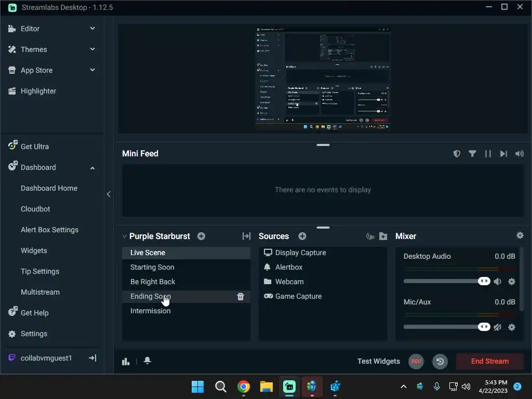Expand the Editor menu chevron
Viewport: 532px width, 399px height.
[x=92, y=29]
